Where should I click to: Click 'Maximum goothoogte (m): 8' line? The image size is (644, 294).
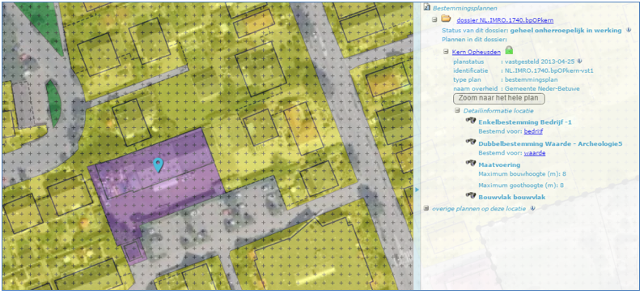pos(521,185)
